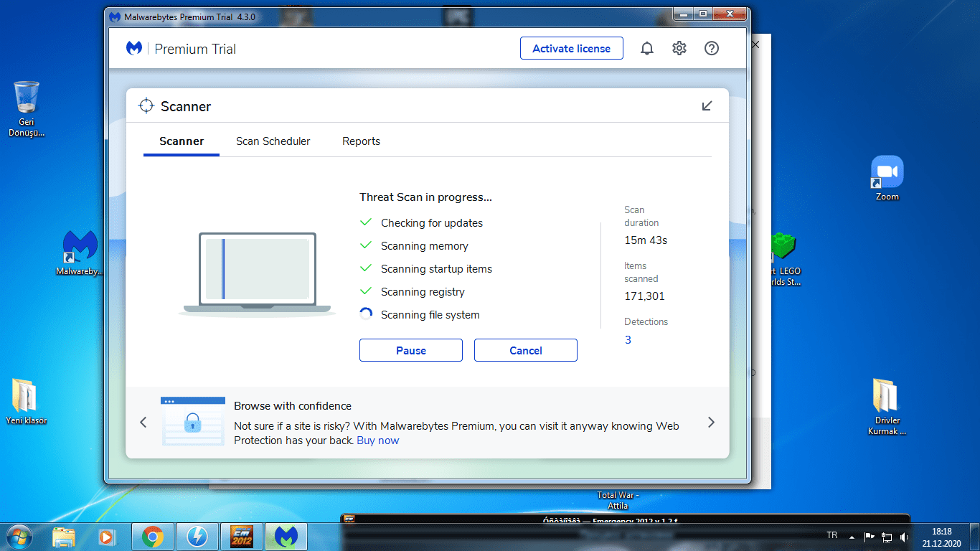Click the padlock browser promo thumbnail
Viewport: 980px width, 551px height.
192,421
